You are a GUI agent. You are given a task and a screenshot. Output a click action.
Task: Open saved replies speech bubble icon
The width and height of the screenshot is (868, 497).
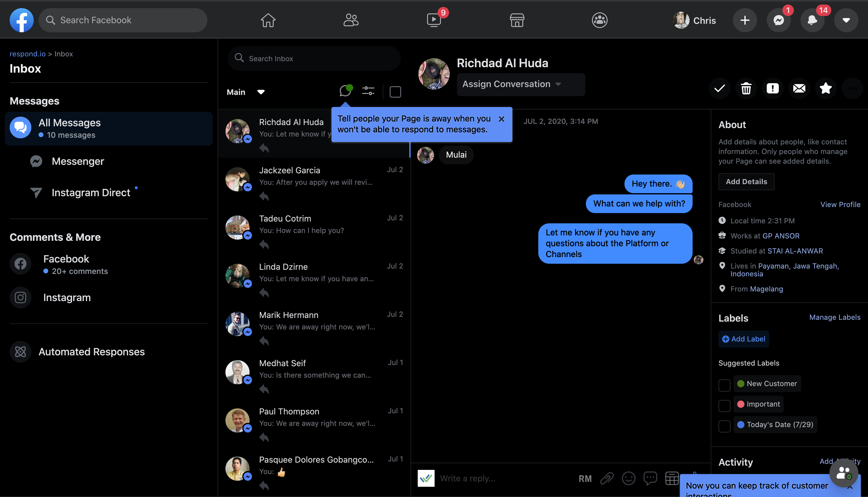tap(650, 478)
